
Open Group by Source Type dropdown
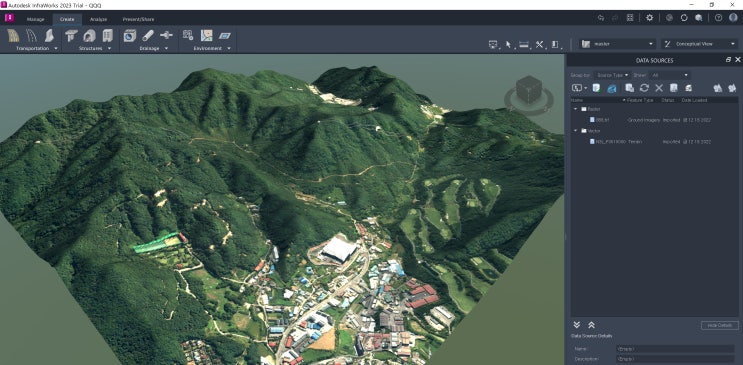[613, 75]
